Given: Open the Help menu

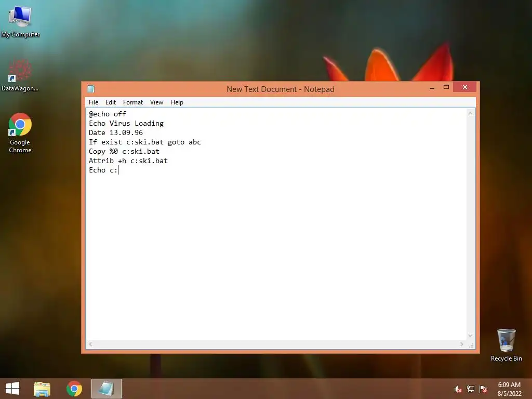Looking at the screenshot, I should point(177,102).
